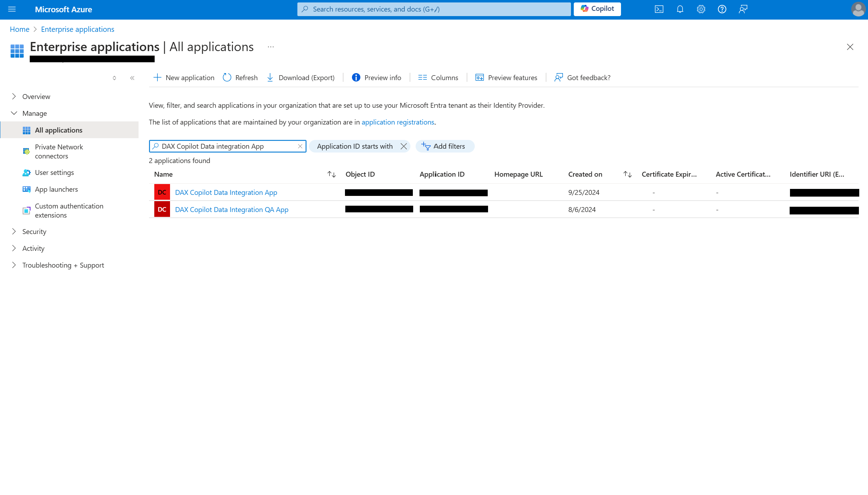Click the application name search box
This screenshot has width=868, height=495.
tap(227, 146)
